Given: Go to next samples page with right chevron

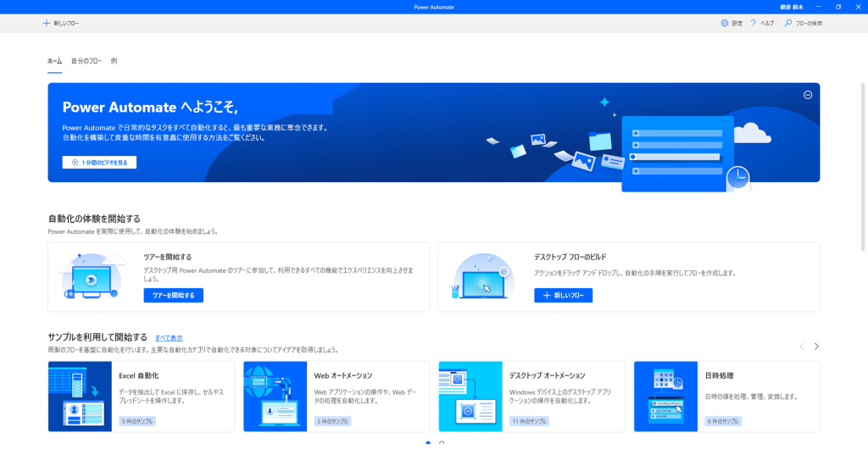Looking at the screenshot, I should coord(816,347).
